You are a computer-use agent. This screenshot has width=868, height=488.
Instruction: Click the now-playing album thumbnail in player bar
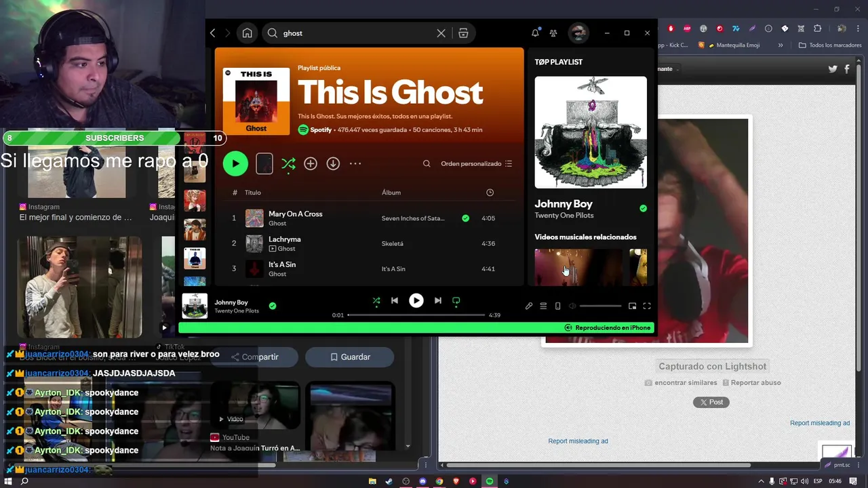195,306
